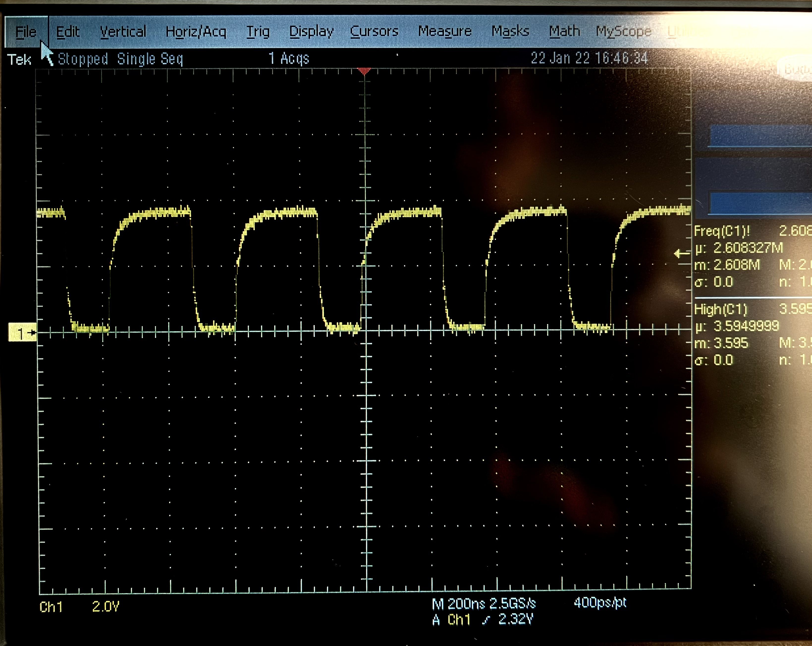The height and width of the screenshot is (646, 812).
Task: Click the channel 1 ground reference marker
Action: pos(23,332)
